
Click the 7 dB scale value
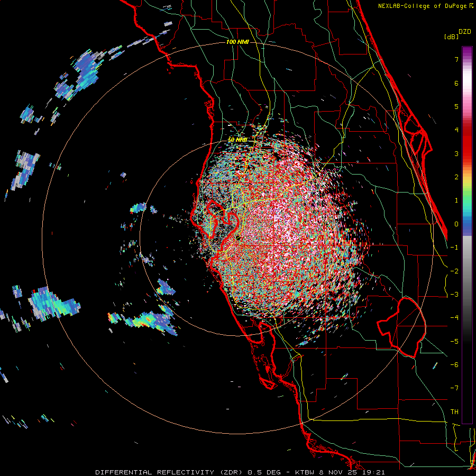pos(456,59)
